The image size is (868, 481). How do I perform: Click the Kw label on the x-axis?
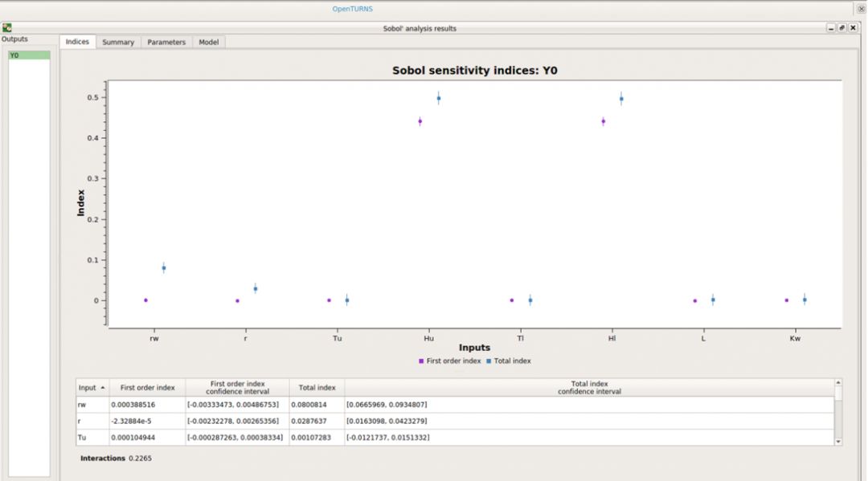click(x=795, y=338)
